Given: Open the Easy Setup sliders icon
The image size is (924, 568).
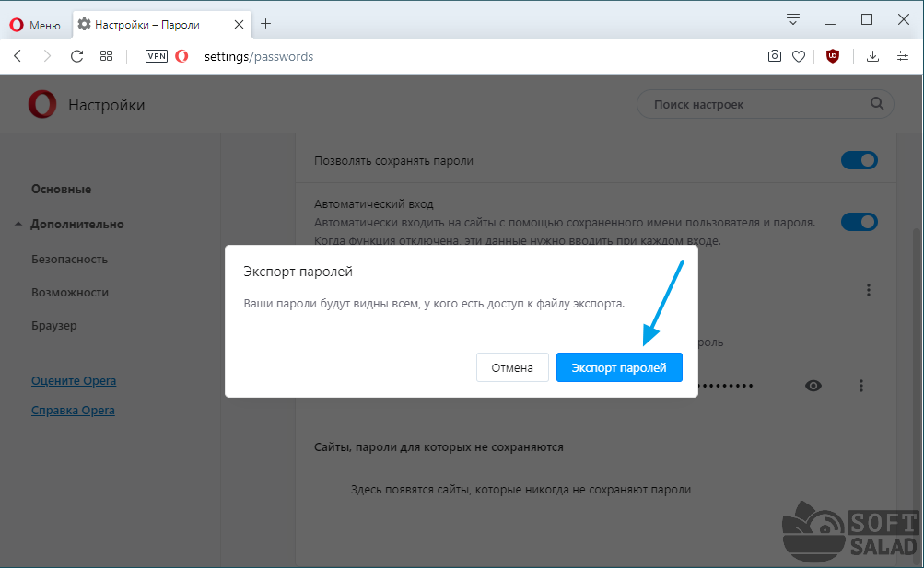Looking at the screenshot, I should click(902, 56).
